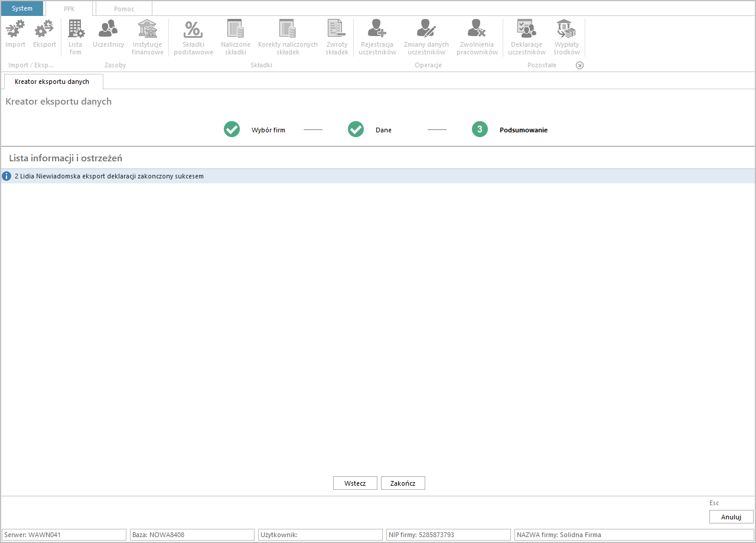The width and height of the screenshot is (756, 543).
Task: Click the NIP firmy: 5285873793 status field
Action: pyautogui.click(x=448, y=535)
